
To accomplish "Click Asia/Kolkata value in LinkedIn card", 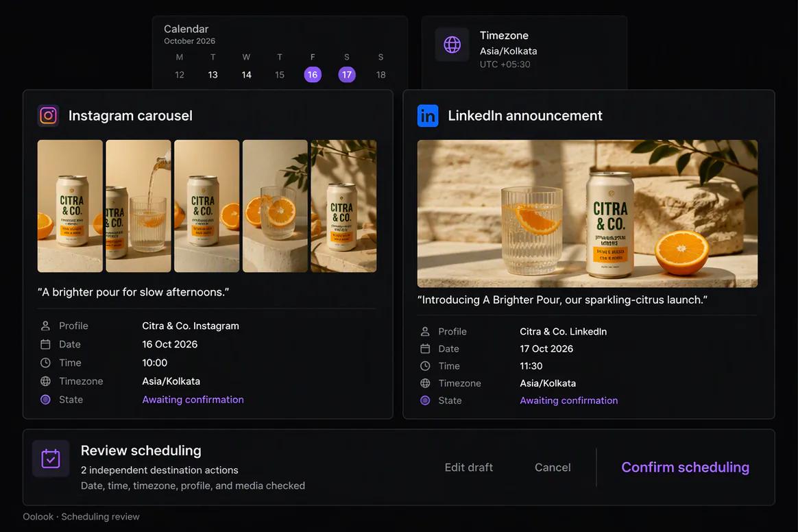I will (548, 383).
